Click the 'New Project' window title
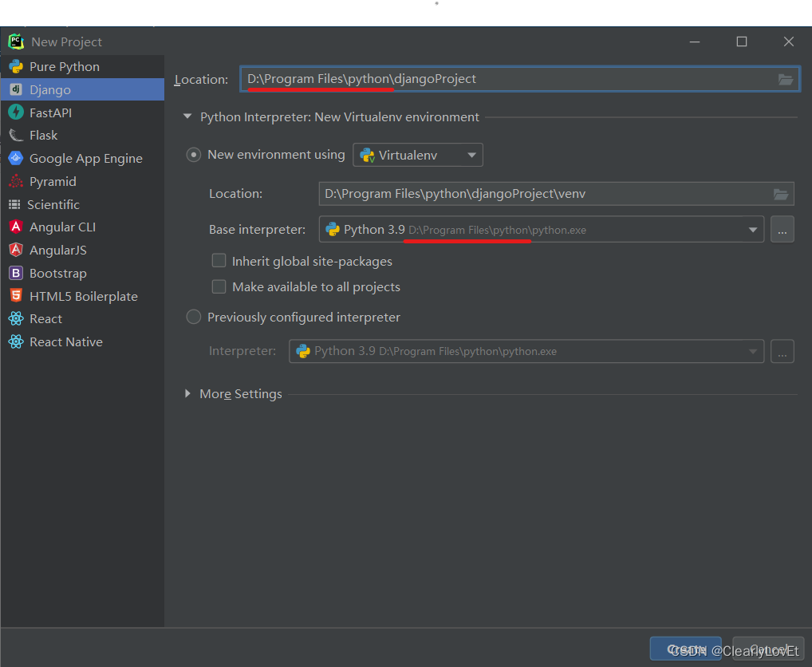The width and height of the screenshot is (812, 667). (x=67, y=42)
